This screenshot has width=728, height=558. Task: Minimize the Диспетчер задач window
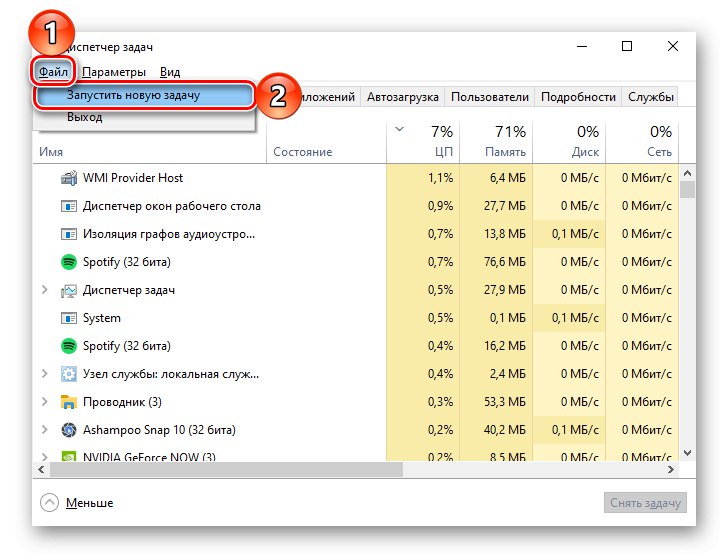tap(582, 46)
